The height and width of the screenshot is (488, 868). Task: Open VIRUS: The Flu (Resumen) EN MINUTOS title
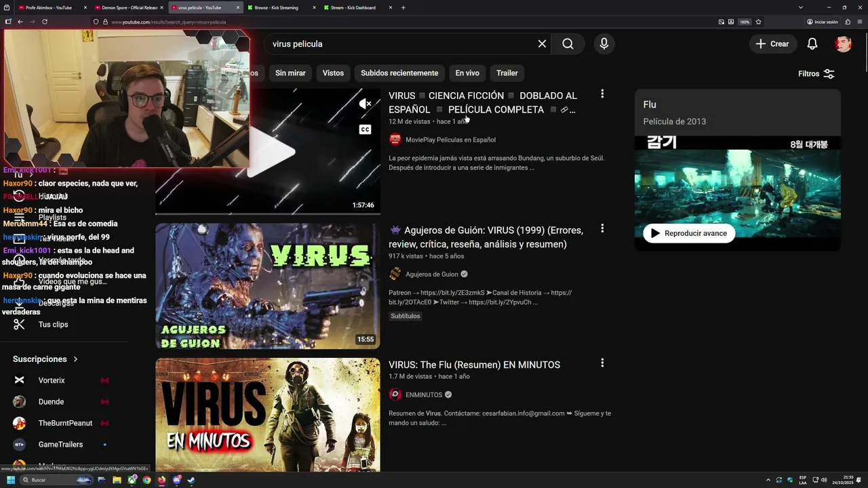[474, 365]
